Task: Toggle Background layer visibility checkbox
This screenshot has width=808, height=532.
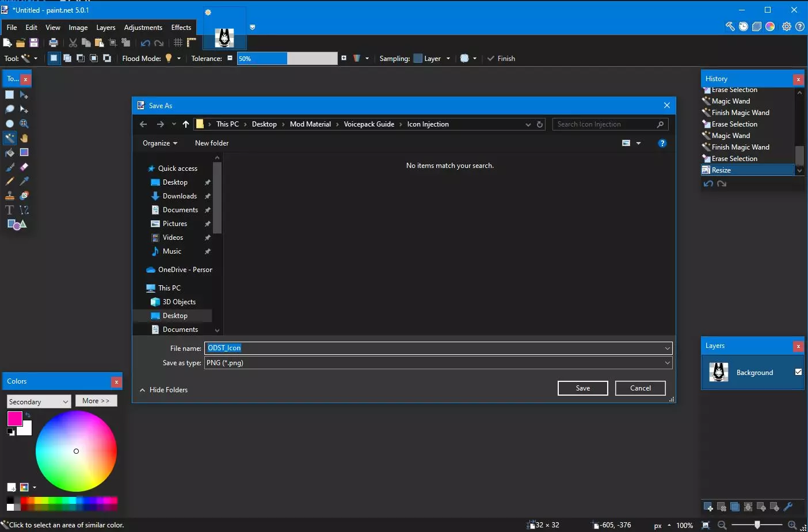Action: [x=798, y=372]
